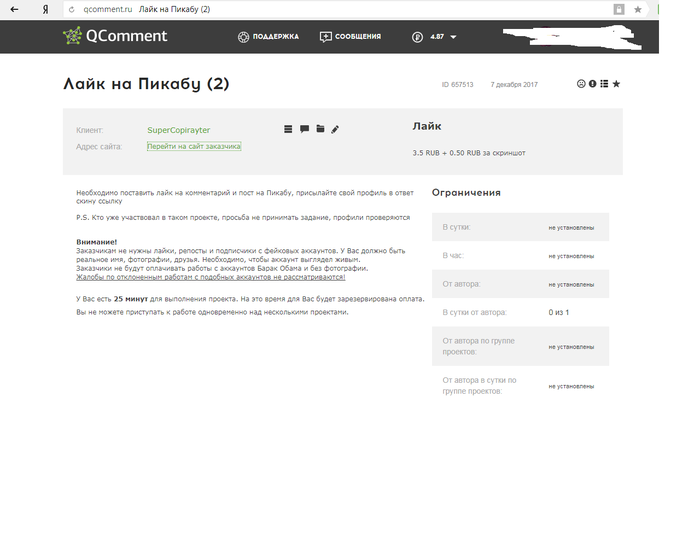This screenshot has height=560, width=700.
Task: Bookmark page with address bar star
Action: 638,9
